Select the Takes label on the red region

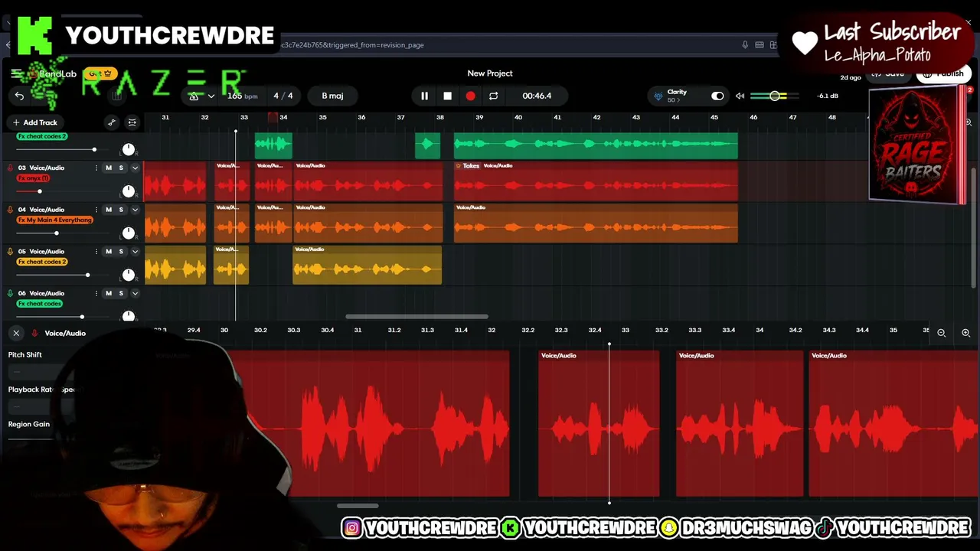(468, 166)
